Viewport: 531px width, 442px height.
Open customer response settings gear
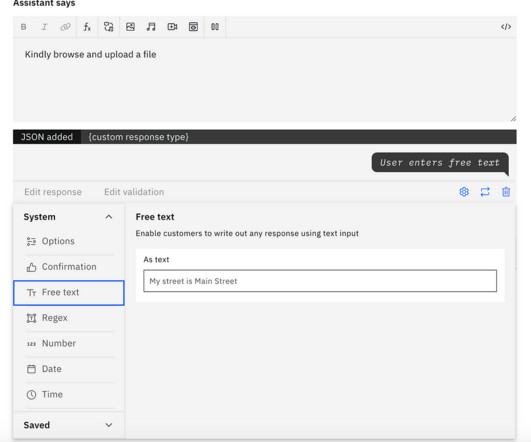point(464,192)
